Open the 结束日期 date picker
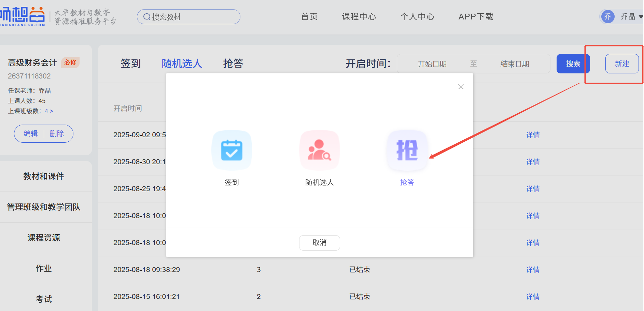Screen dimensions: 644x311 coord(515,64)
